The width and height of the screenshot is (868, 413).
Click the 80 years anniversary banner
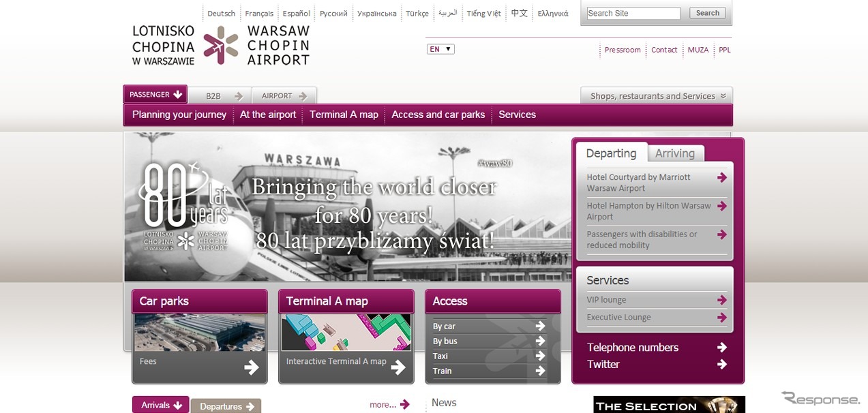348,207
